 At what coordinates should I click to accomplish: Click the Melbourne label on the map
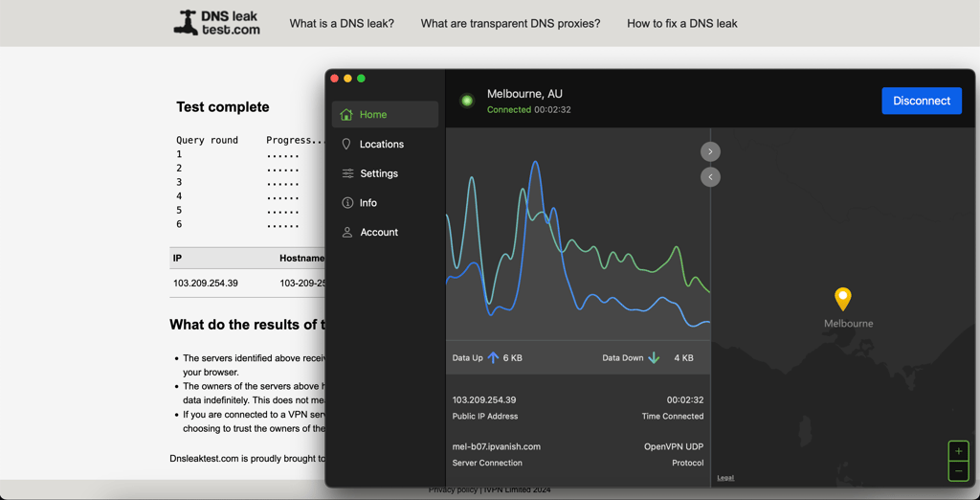click(x=848, y=324)
